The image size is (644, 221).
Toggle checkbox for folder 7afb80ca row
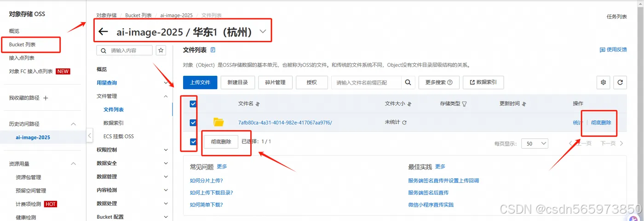tap(193, 123)
